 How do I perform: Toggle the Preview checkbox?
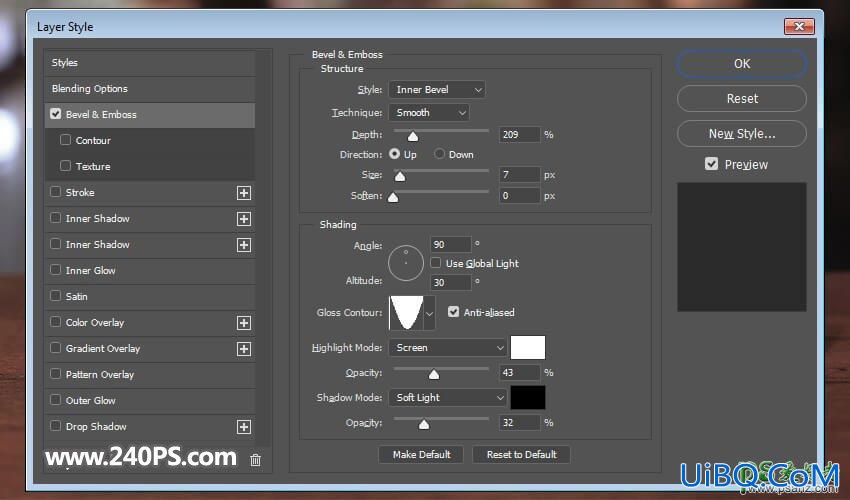point(711,164)
